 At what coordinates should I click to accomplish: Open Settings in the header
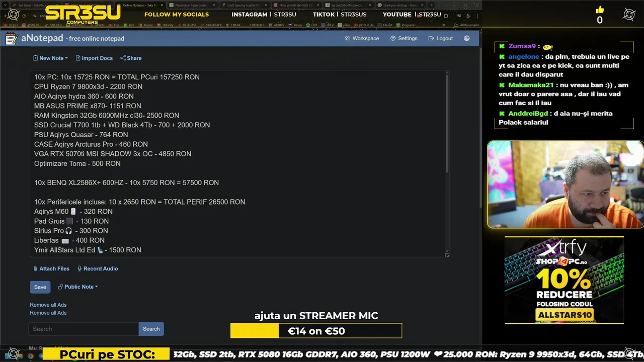point(404,38)
